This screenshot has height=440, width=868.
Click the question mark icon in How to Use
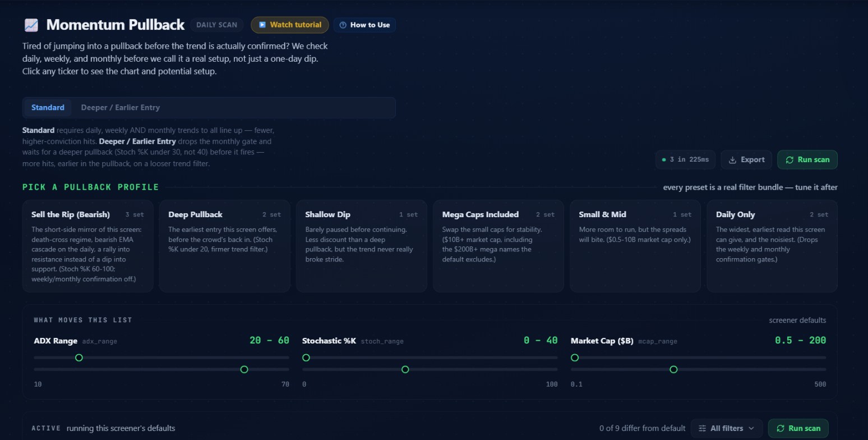(x=343, y=25)
